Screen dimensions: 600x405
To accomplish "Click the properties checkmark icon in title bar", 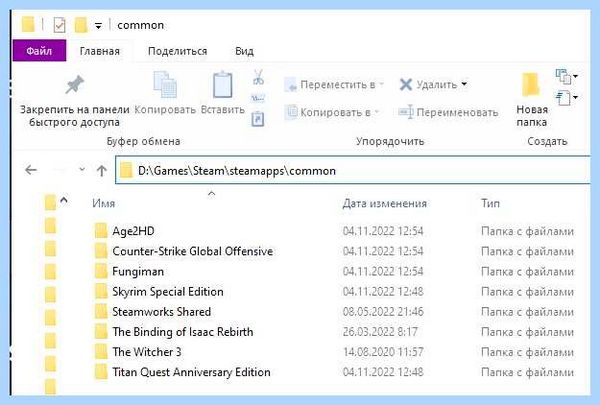I will pos(59,25).
